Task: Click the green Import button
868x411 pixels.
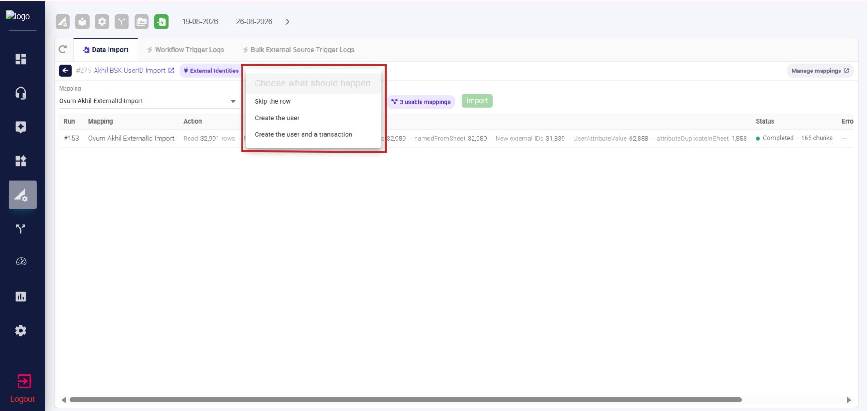Action: click(x=477, y=101)
